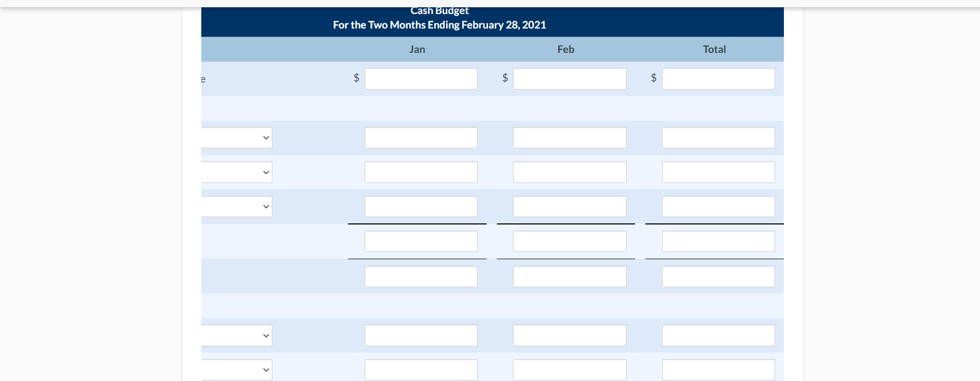
Task: Select the Jan column header
Action: tap(417, 49)
